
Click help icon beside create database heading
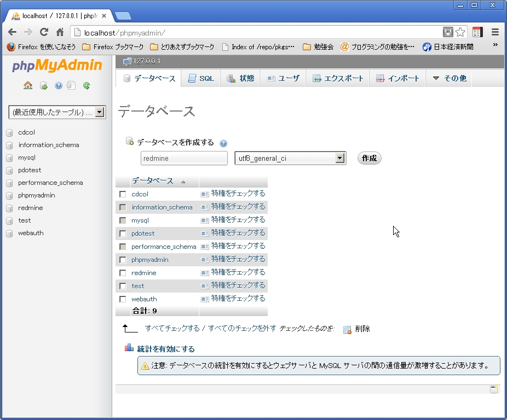point(223,143)
